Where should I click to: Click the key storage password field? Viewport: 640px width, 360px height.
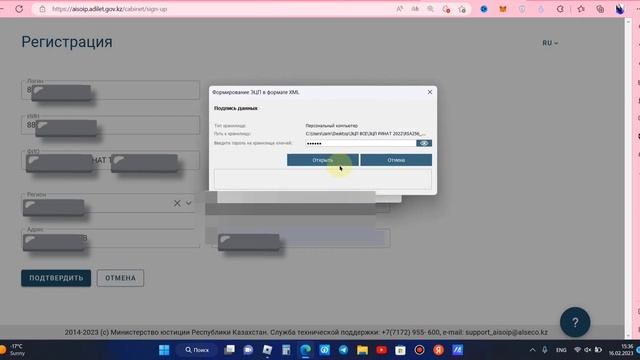pyautogui.click(x=360, y=143)
